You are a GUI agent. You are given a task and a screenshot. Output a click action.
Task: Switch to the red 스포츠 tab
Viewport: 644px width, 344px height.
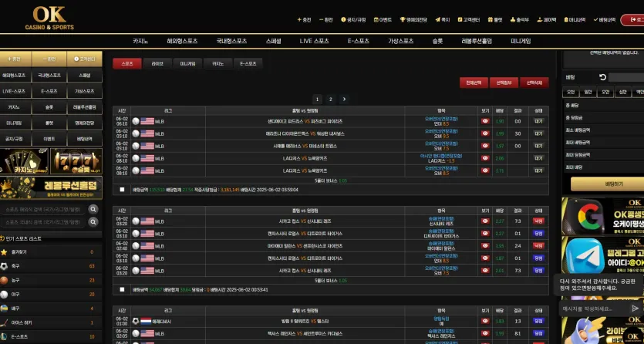127,63
